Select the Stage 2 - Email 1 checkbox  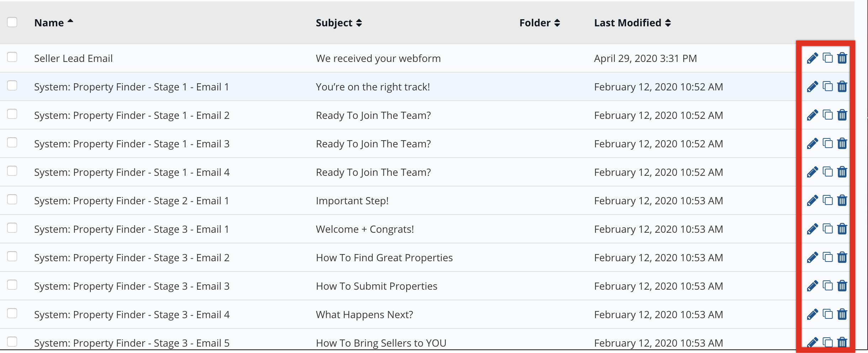[x=12, y=199]
